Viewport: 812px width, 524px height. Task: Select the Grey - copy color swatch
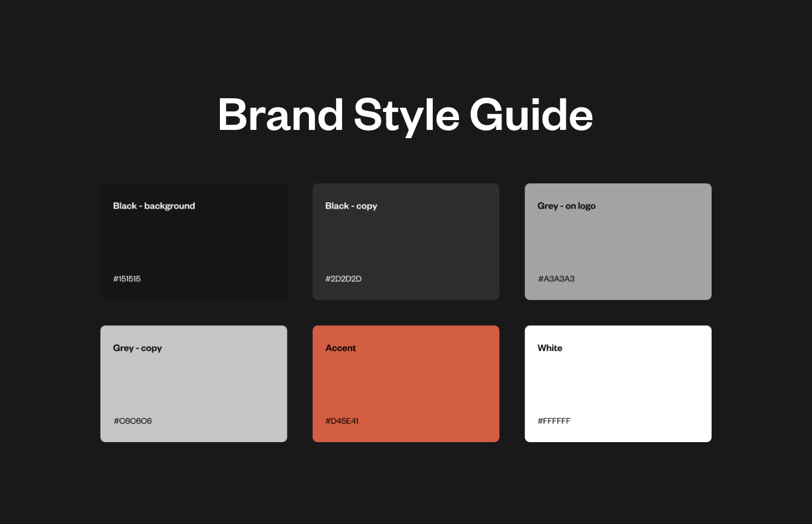[x=194, y=384]
